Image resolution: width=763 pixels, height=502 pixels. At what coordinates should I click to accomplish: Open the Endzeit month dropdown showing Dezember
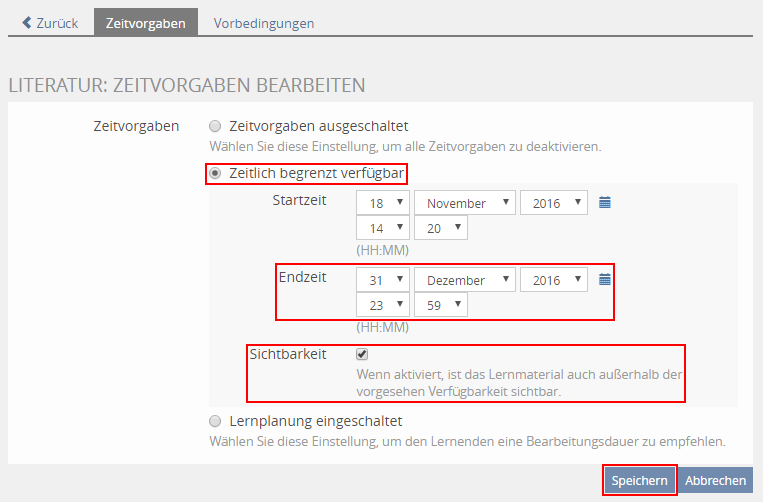[x=465, y=280]
